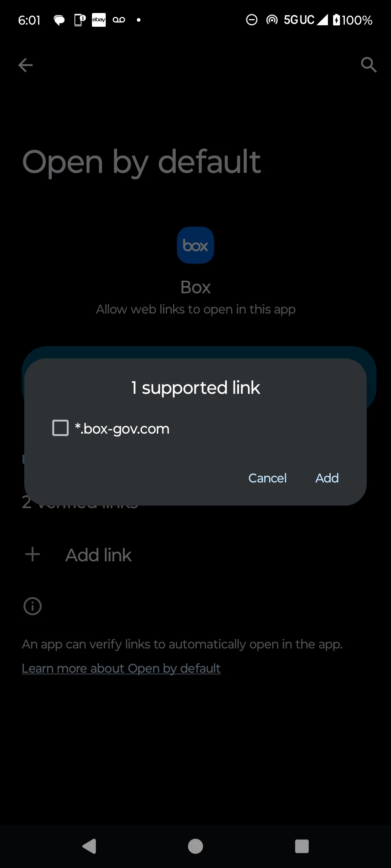Image resolution: width=391 pixels, height=868 pixels.
Task: Tap the chat bubble notification icon
Action: [x=59, y=20]
